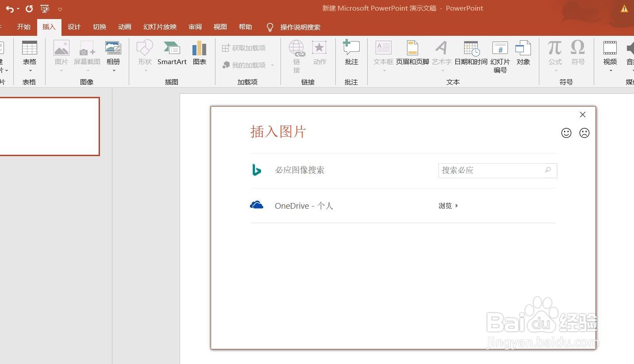The height and width of the screenshot is (364, 634).
Task: Expand the 表格 table dropdown arrow
Action: tap(30, 70)
